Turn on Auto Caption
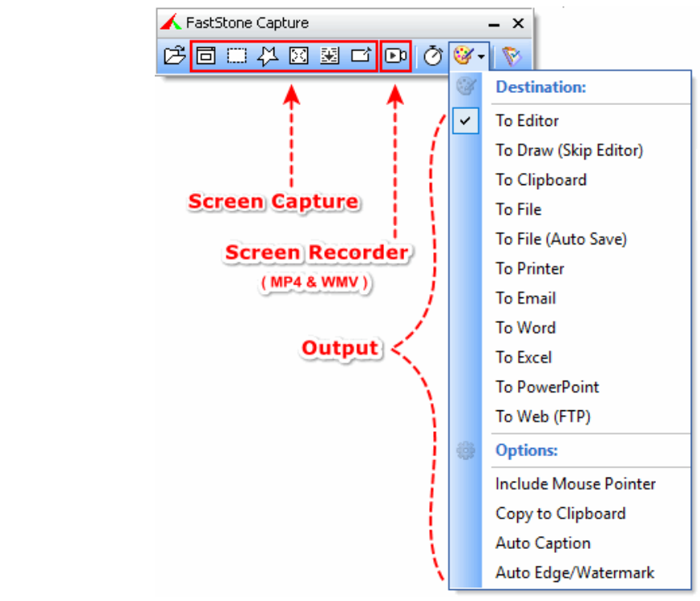Viewport: 700px width, 601px height. (x=543, y=543)
